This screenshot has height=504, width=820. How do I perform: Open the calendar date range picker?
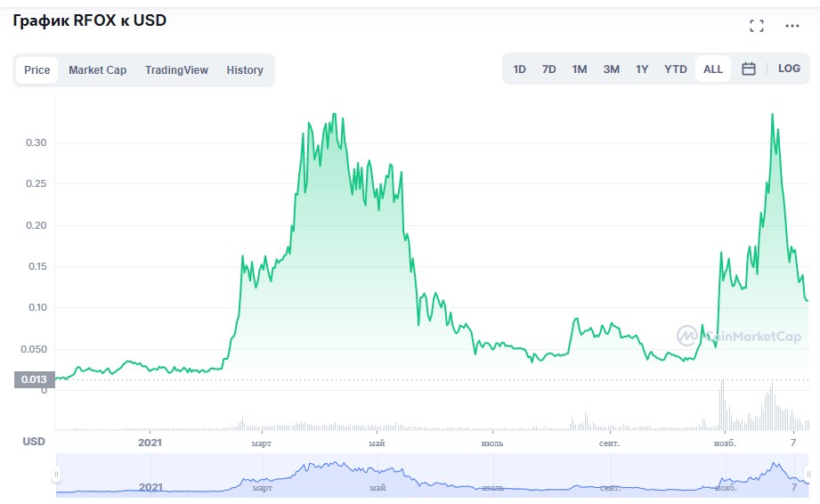749,69
